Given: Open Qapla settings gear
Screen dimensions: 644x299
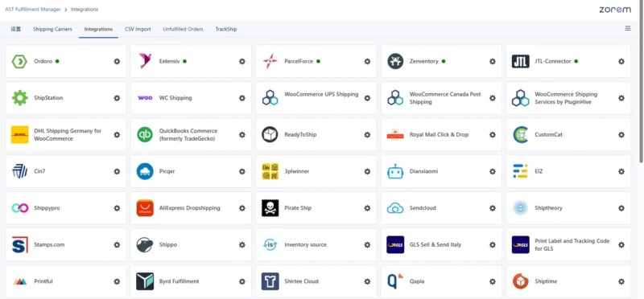Looking at the screenshot, I should coord(493,281).
